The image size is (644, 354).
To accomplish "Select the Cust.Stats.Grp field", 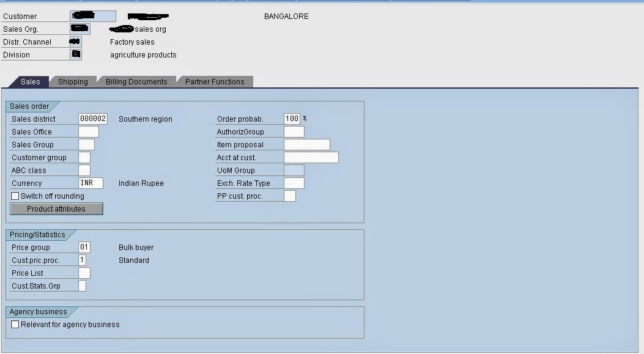I will point(83,286).
